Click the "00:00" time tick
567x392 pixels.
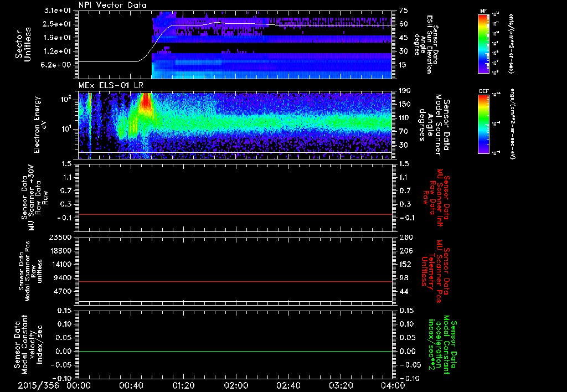79,386
